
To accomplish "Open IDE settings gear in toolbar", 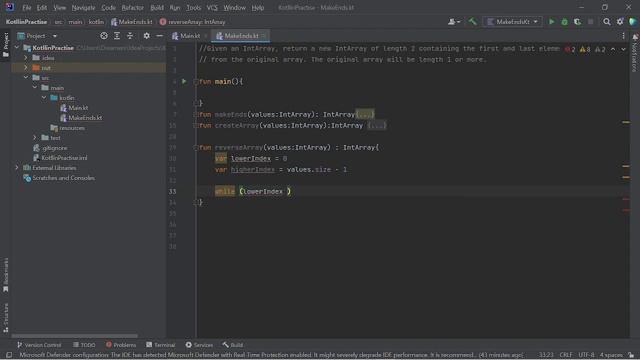I will coord(620,22).
